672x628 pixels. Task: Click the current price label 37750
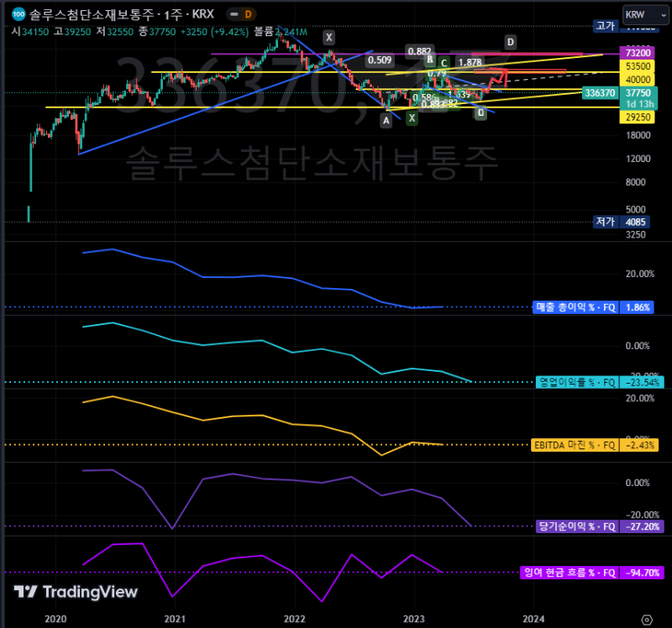pos(638,93)
